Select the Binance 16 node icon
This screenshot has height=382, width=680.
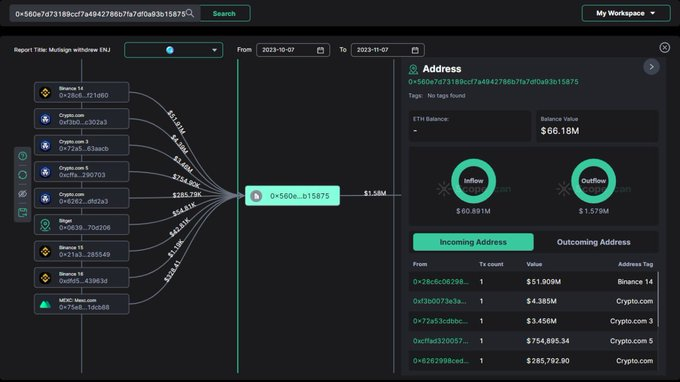click(x=45, y=278)
